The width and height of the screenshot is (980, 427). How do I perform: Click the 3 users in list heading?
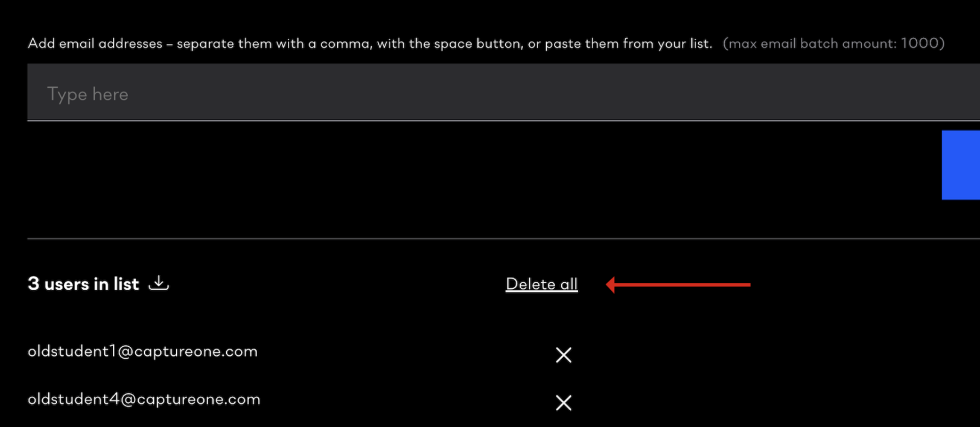pos(83,284)
